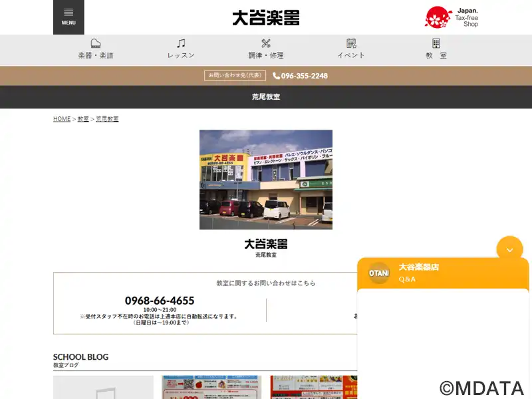Open the hamburger MENU button
The image size is (532, 399).
(68, 17)
